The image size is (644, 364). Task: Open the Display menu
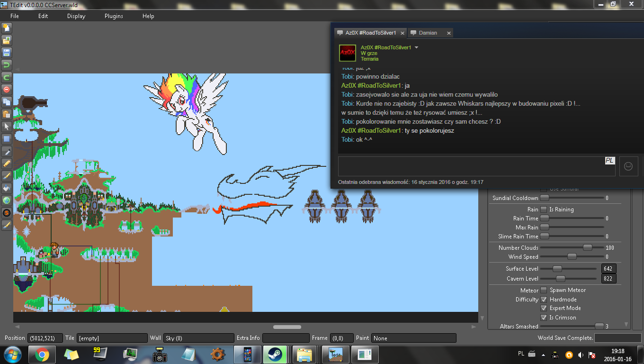coord(76,16)
